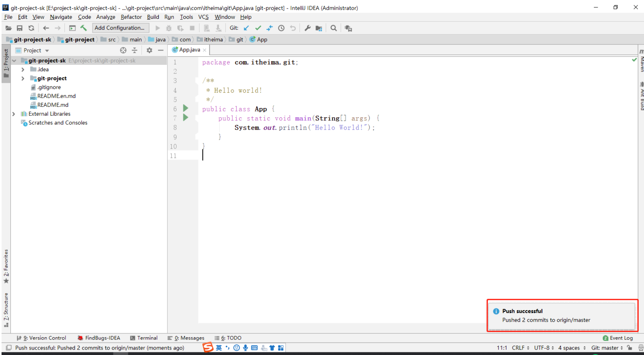Open the Git: master branch dropdown

click(x=607, y=348)
